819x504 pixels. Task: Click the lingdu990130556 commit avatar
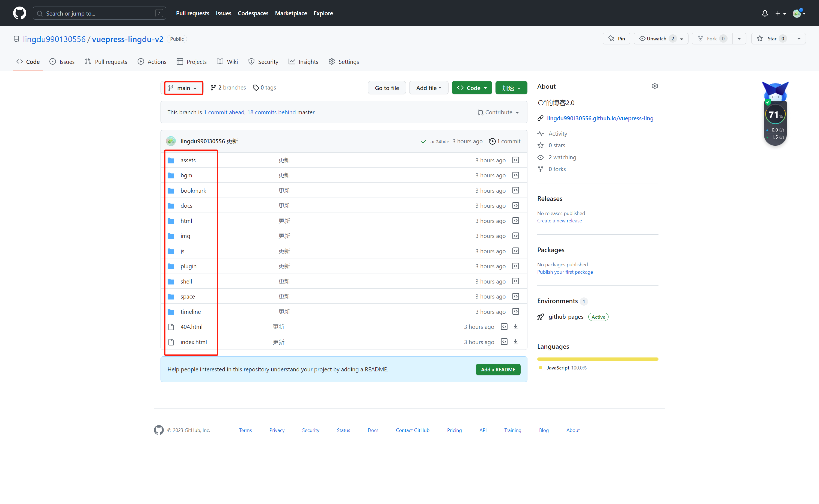tap(171, 141)
